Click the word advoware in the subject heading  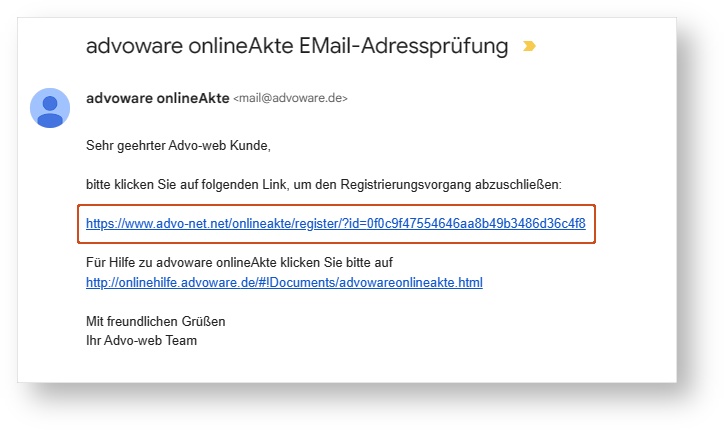tap(135, 46)
